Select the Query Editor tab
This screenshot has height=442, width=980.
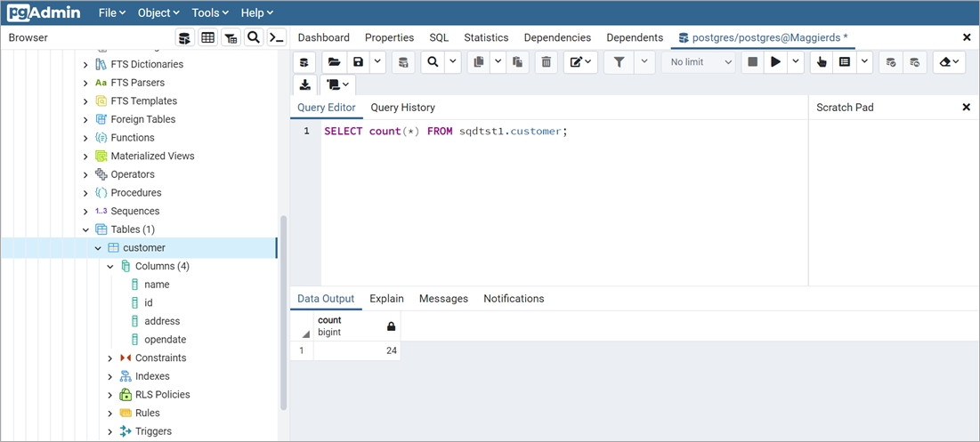327,108
